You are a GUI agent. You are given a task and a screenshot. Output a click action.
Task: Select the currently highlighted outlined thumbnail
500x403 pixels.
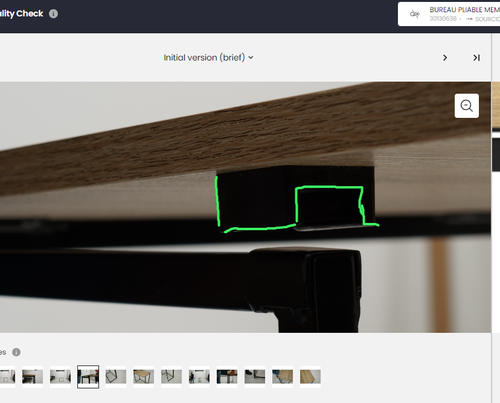click(88, 377)
